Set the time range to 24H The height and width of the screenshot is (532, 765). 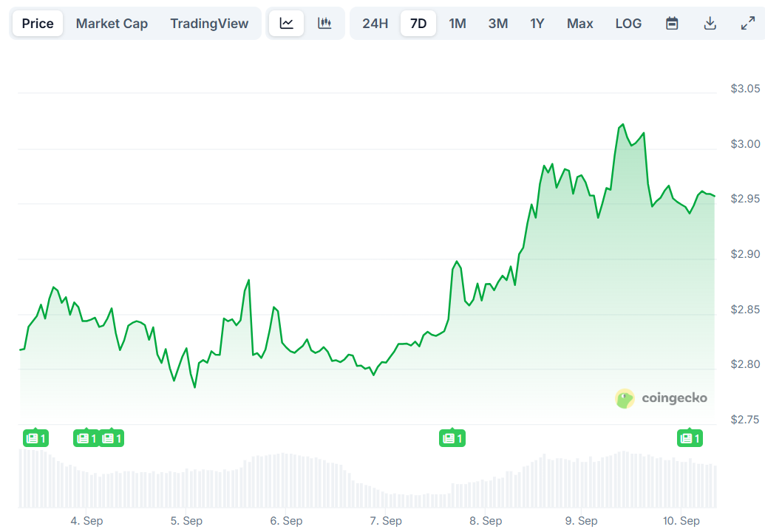tap(375, 24)
